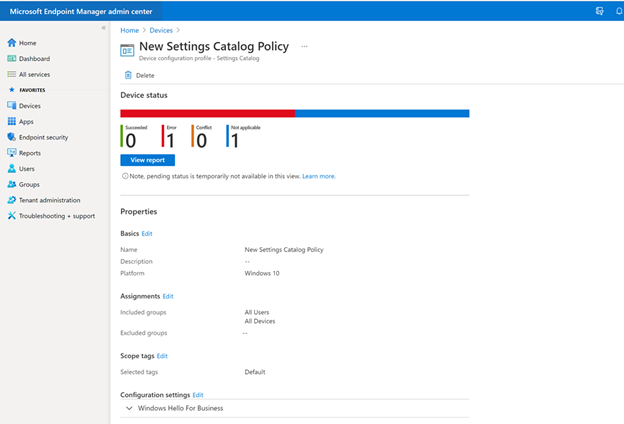Click the blue not applicable status bar segment

tap(382, 113)
